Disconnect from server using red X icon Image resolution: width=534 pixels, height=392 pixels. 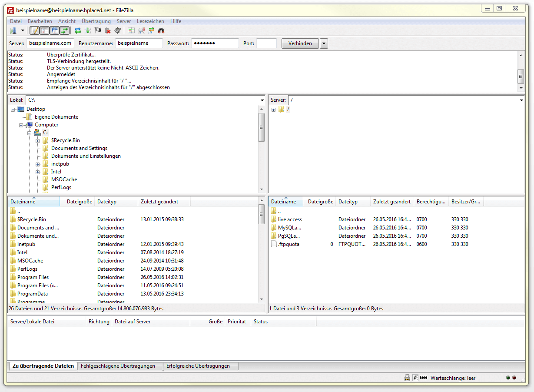108,30
